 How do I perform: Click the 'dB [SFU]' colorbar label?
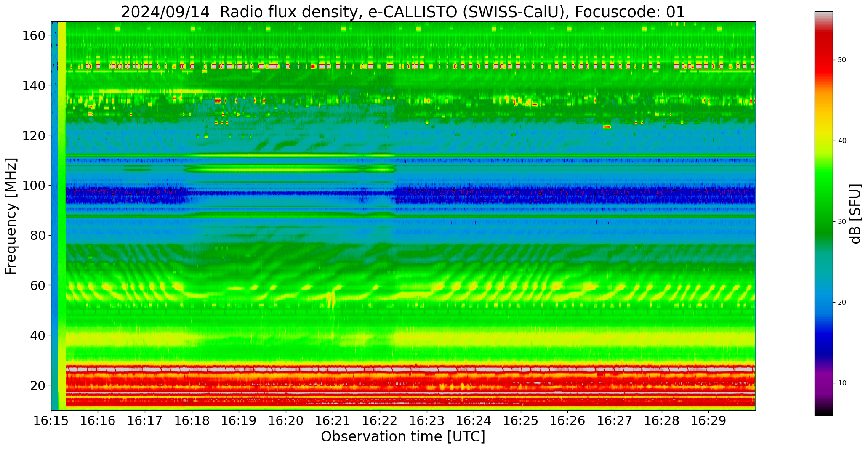855,214
